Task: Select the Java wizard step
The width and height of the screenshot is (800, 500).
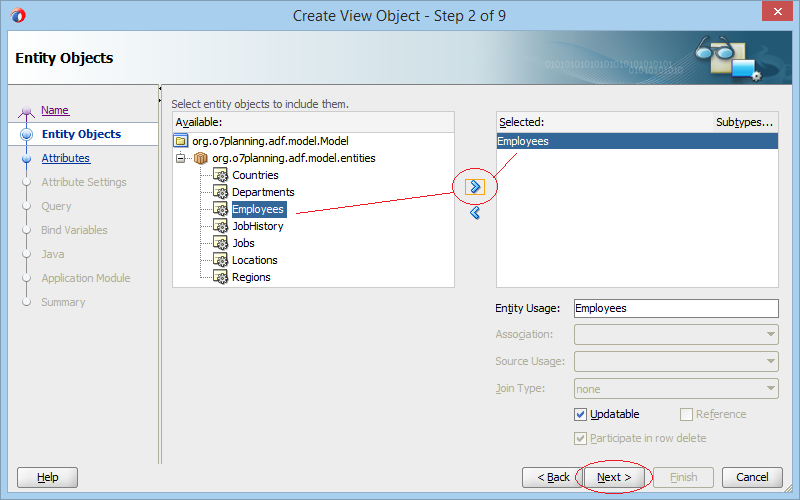Action: coord(53,254)
